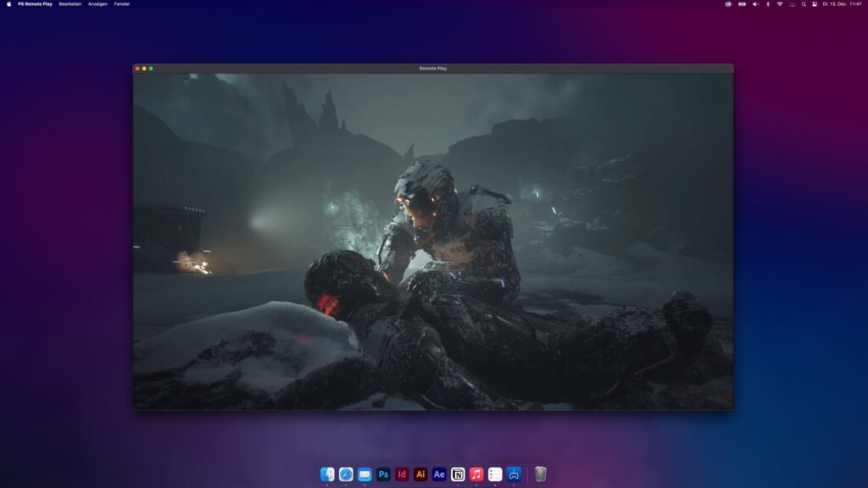The width and height of the screenshot is (868, 488).
Task: Launch Apple Music from the Dock
Action: [x=476, y=475]
